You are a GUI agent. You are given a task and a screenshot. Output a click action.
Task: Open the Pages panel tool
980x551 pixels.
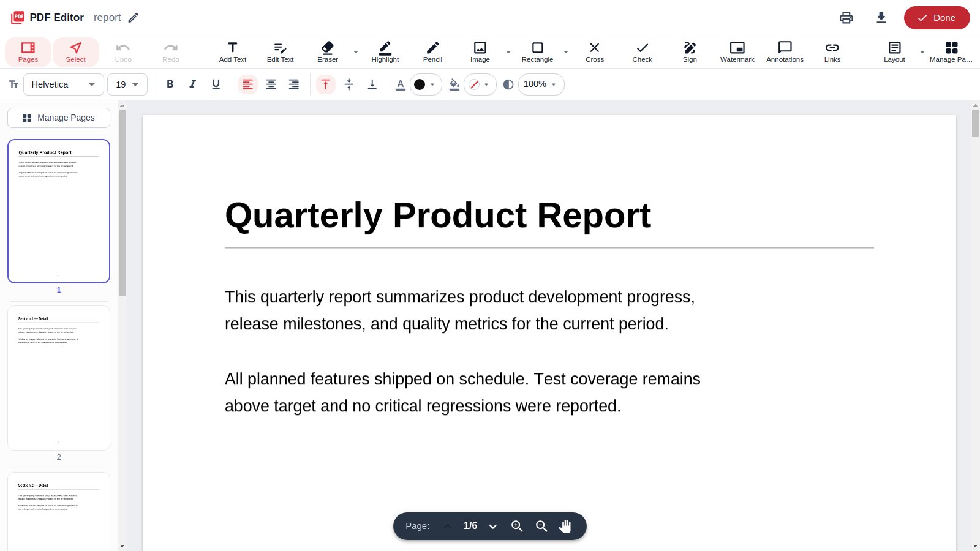[x=28, y=52]
